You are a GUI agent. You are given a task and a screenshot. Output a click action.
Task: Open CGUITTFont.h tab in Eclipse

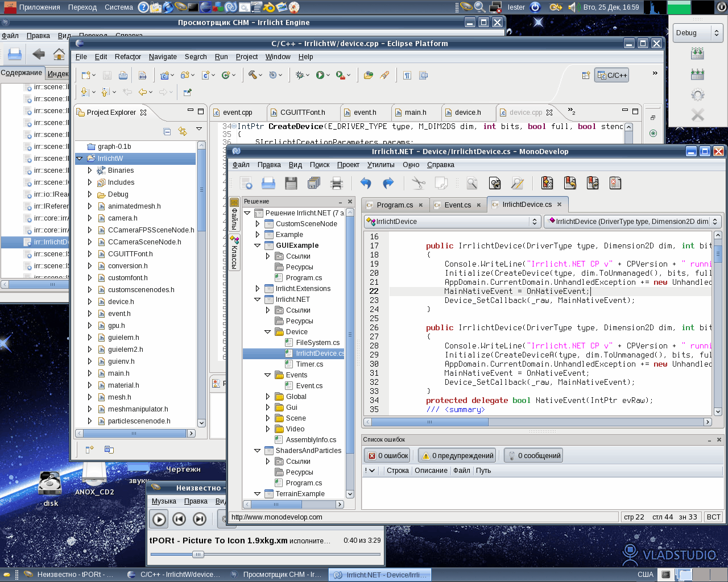coord(302,113)
